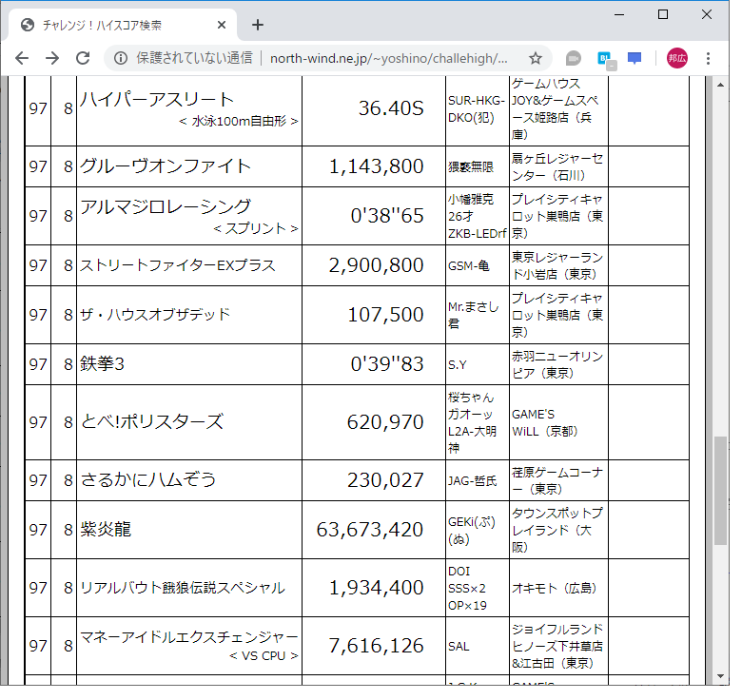
Task: Click score 36.40S
Action: tap(391, 108)
